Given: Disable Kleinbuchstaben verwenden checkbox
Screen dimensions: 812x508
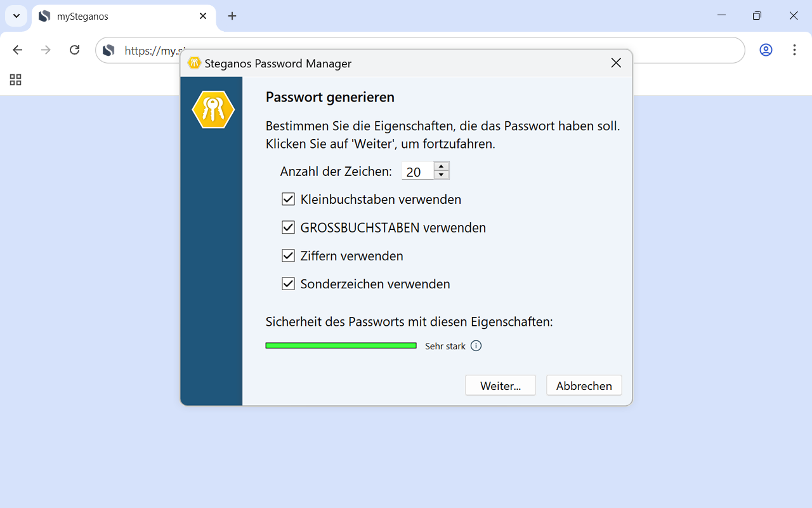Looking at the screenshot, I should (x=289, y=199).
